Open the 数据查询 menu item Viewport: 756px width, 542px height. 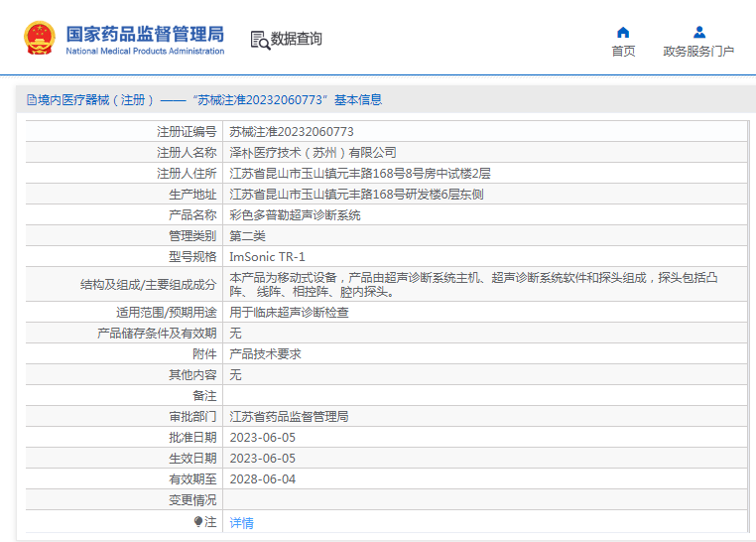pos(296,40)
